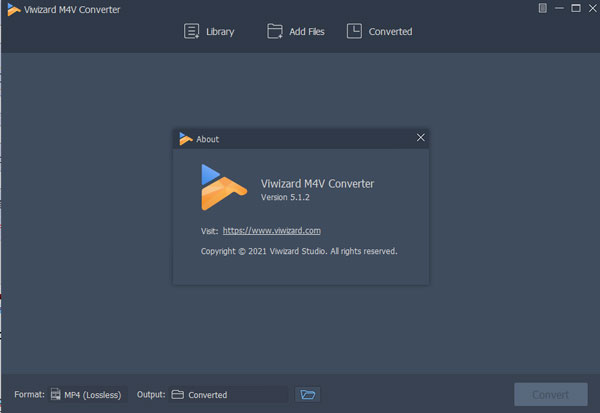Open the Converted history button
Viewport: 600px width, 413px height.
(x=380, y=31)
